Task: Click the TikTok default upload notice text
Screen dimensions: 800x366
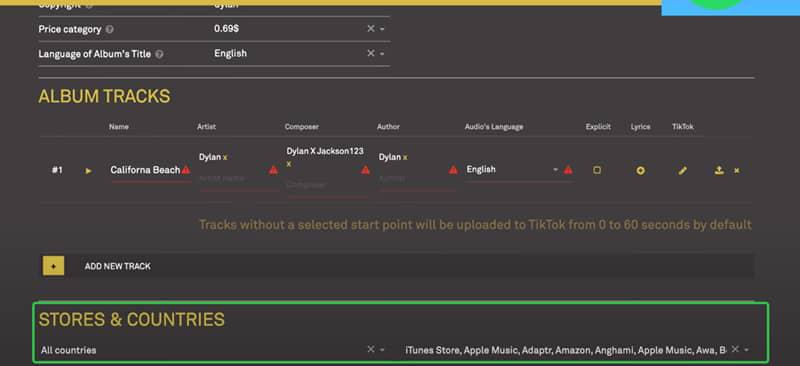Action: tap(475, 225)
